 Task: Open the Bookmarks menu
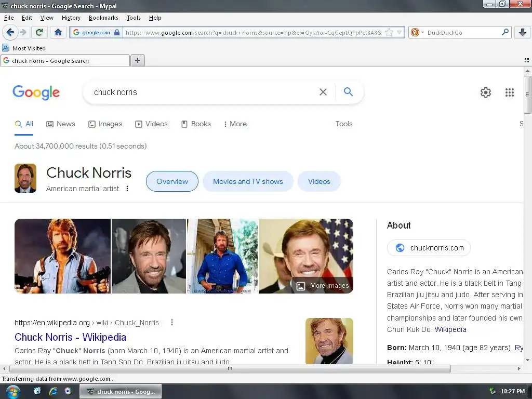pyautogui.click(x=103, y=18)
